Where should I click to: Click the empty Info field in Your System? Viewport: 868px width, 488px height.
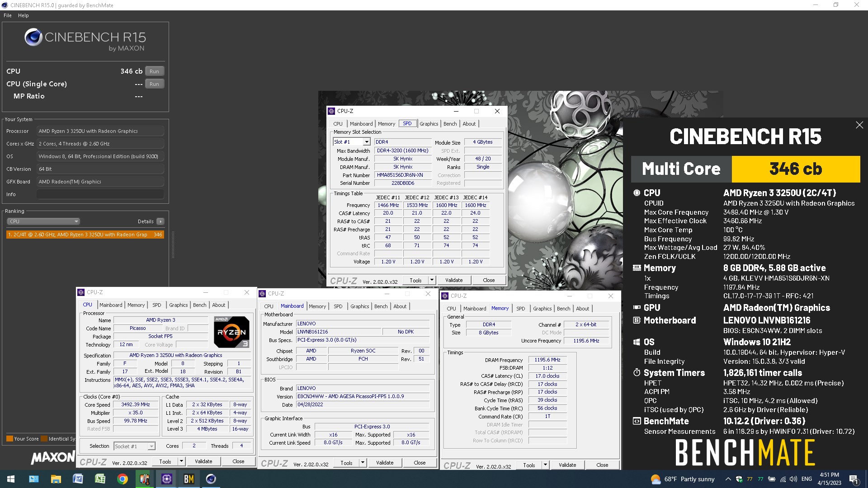[100, 194]
